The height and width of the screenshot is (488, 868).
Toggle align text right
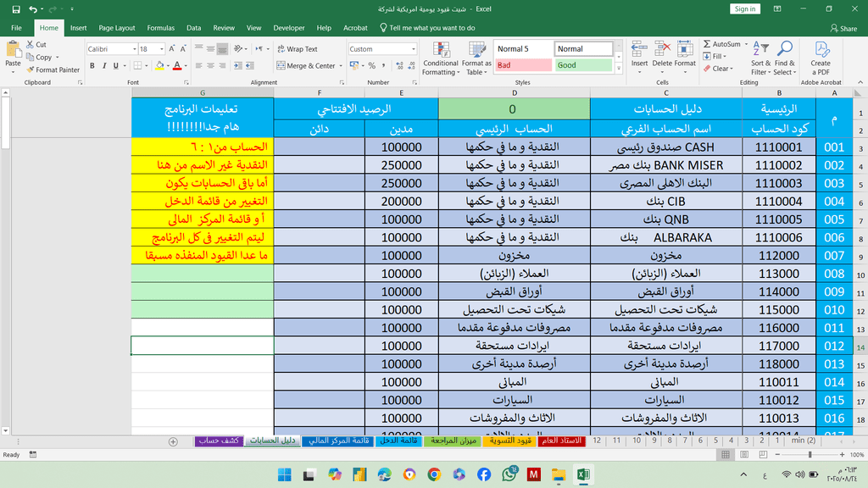click(222, 66)
